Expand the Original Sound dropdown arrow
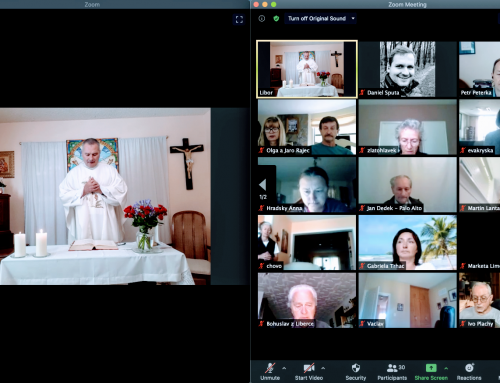Viewport: 500px width, 383px height. click(x=353, y=19)
